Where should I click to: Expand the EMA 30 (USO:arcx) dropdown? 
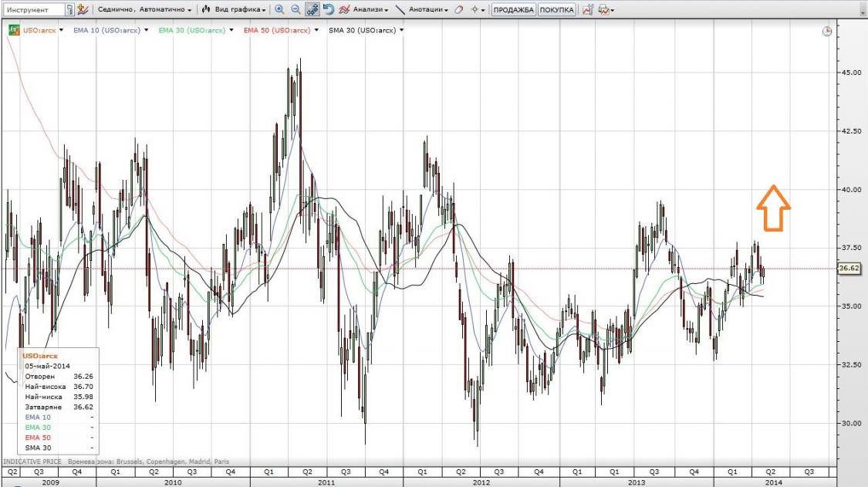coord(231,30)
